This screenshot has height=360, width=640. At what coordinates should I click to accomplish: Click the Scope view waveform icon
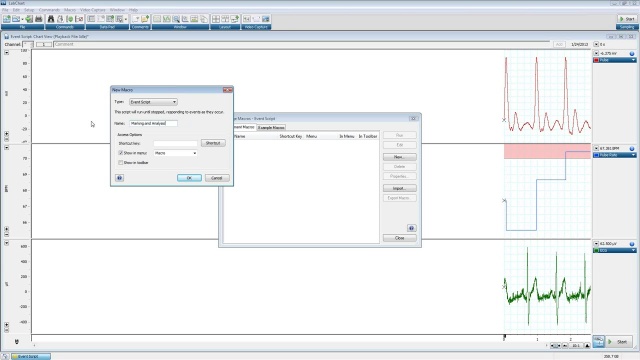167,19
